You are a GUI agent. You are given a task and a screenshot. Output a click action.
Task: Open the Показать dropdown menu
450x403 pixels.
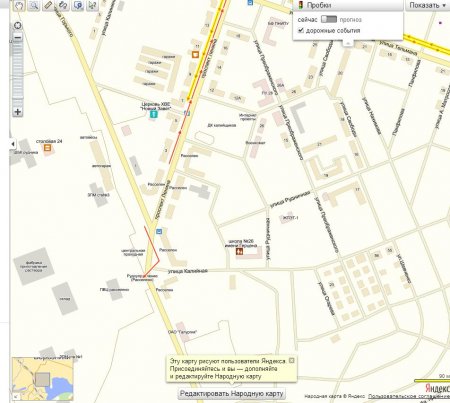[427, 5]
